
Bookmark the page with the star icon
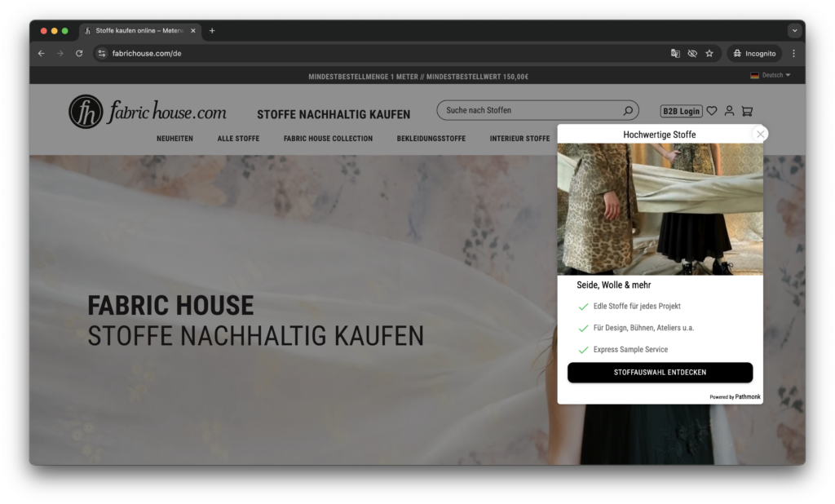(709, 53)
